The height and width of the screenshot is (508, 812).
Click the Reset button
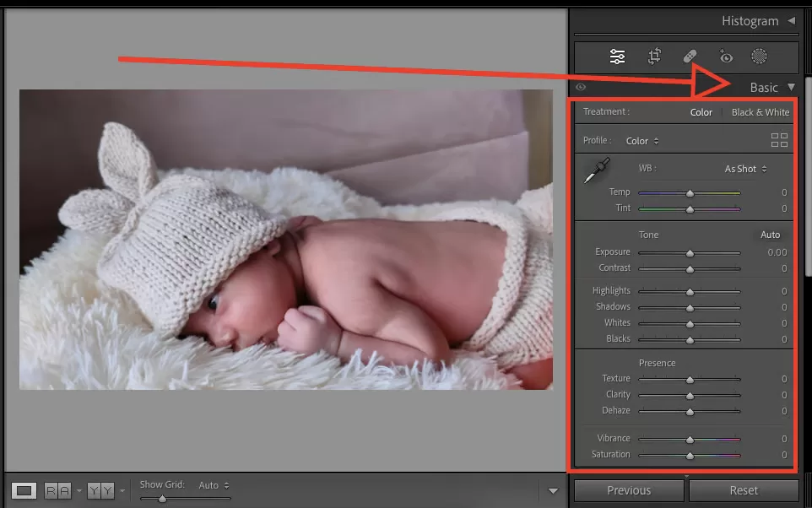[744, 490]
